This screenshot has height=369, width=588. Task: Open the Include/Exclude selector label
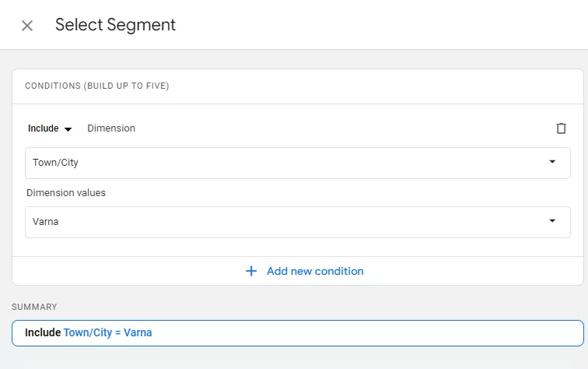click(x=44, y=128)
